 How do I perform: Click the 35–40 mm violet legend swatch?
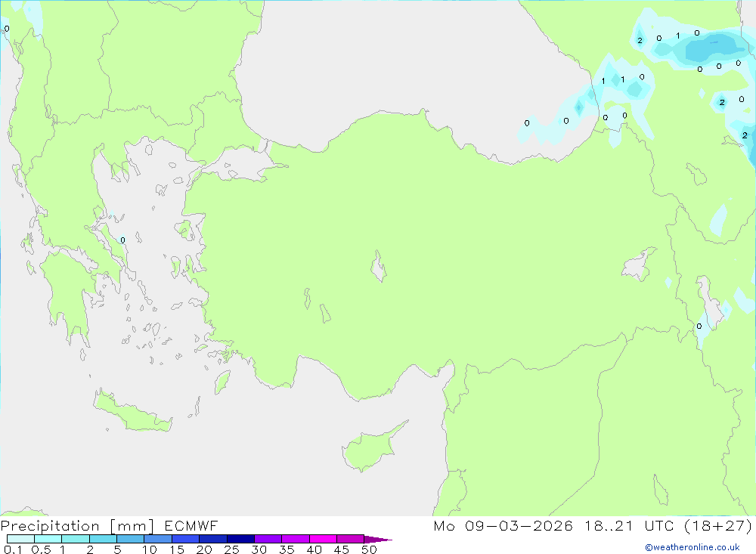tap(296, 539)
